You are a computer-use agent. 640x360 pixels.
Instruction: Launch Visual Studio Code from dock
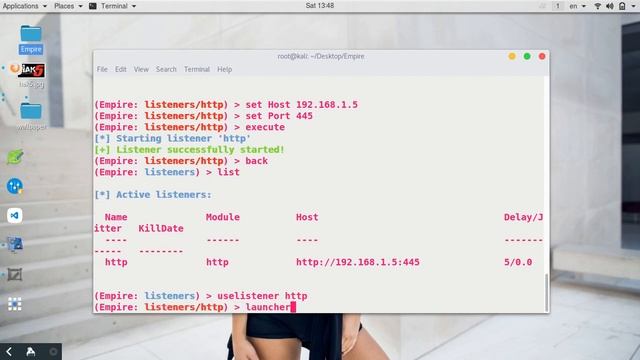15,216
